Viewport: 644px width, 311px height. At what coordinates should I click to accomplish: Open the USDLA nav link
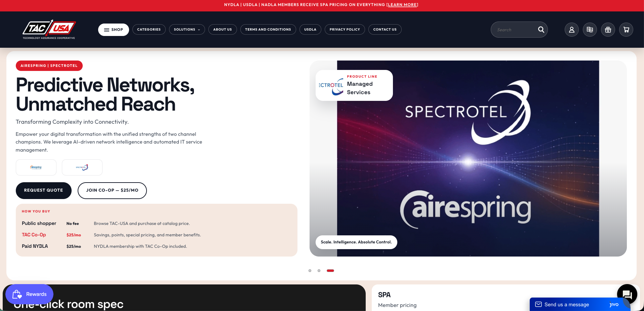click(x=310, y=30)
